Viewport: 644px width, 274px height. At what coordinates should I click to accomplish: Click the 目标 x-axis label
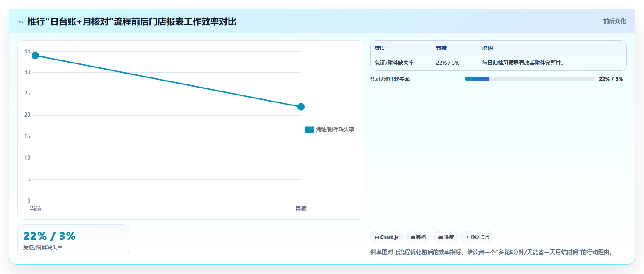(x=301, y=209)
